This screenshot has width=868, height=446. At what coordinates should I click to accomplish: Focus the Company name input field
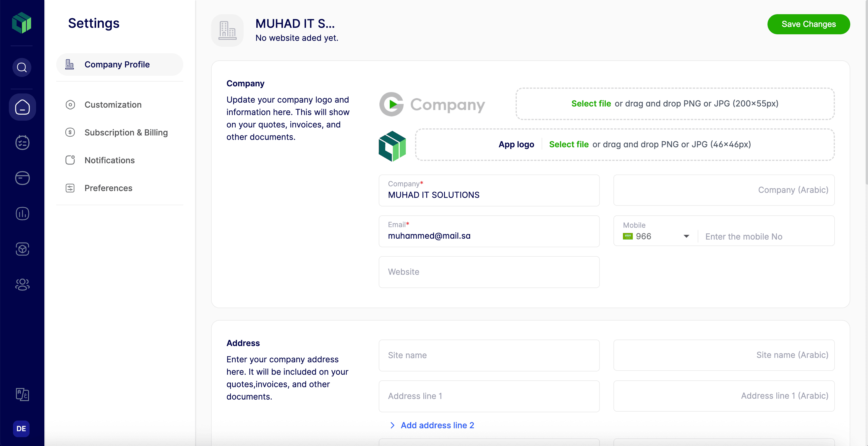[x=489, y=190]
